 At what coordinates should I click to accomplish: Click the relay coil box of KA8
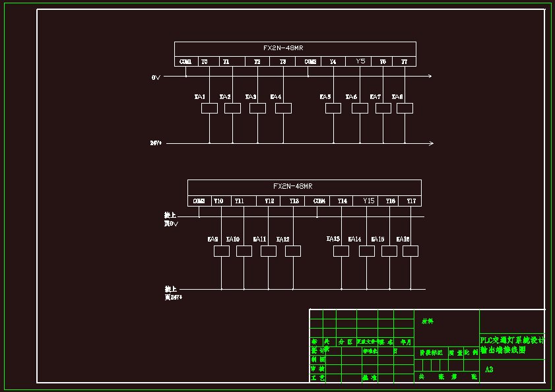405,108
